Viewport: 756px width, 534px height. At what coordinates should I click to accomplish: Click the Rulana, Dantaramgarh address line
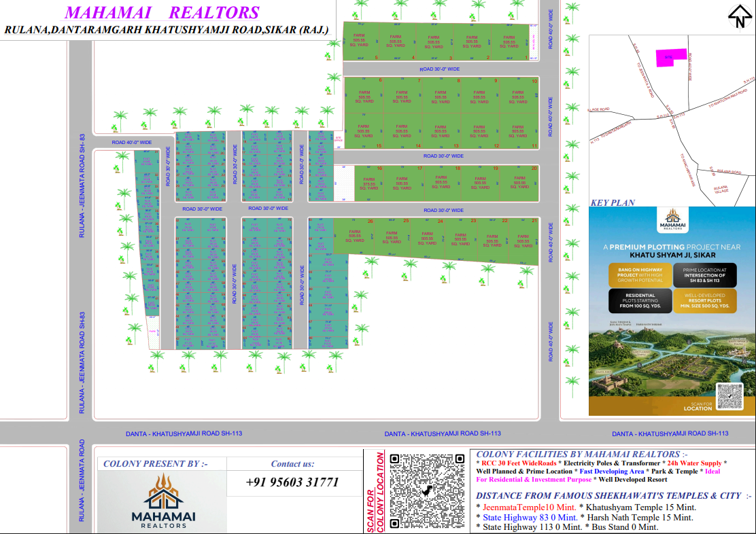[x=167, y=30]
